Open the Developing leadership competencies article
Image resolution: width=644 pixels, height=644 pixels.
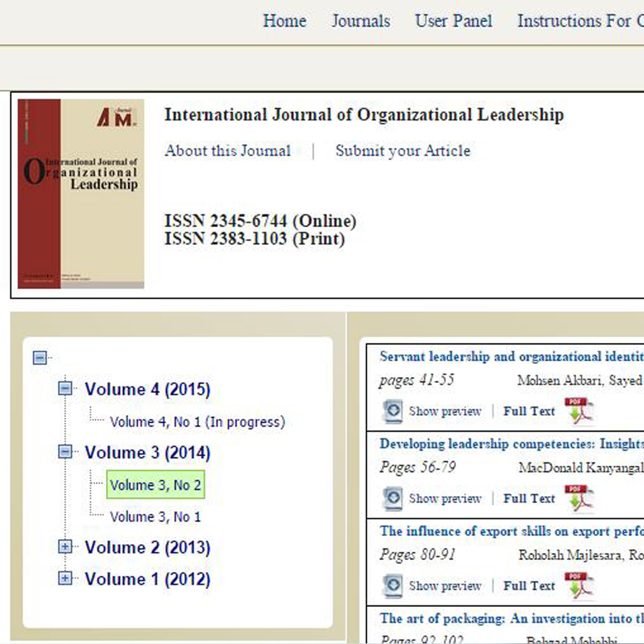click(512, 444)
